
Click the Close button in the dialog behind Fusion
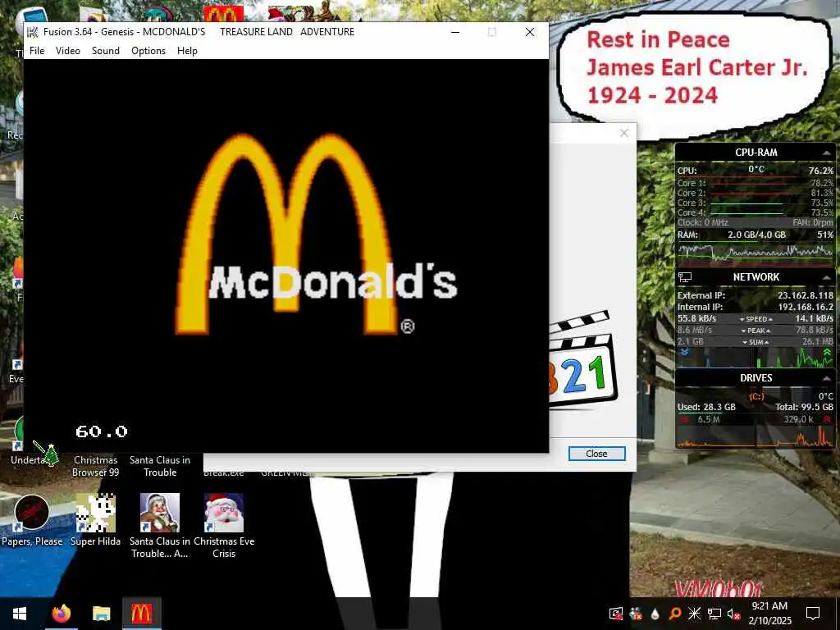click(x=597, y=454)
